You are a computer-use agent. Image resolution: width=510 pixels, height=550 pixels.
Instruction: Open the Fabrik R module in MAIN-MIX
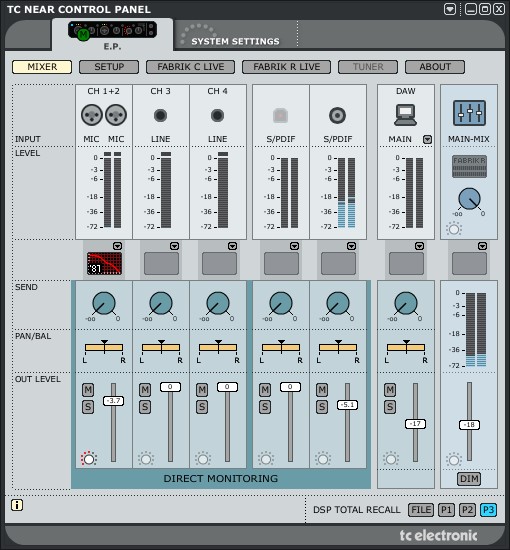pos(469,166)
